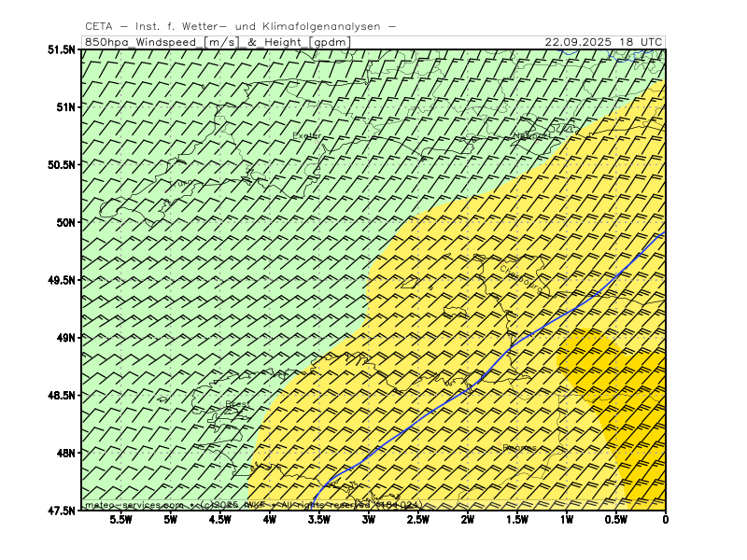Click the 4W longitude label
This screenshot has width=747, height=560.
click(x=270, y=520)
